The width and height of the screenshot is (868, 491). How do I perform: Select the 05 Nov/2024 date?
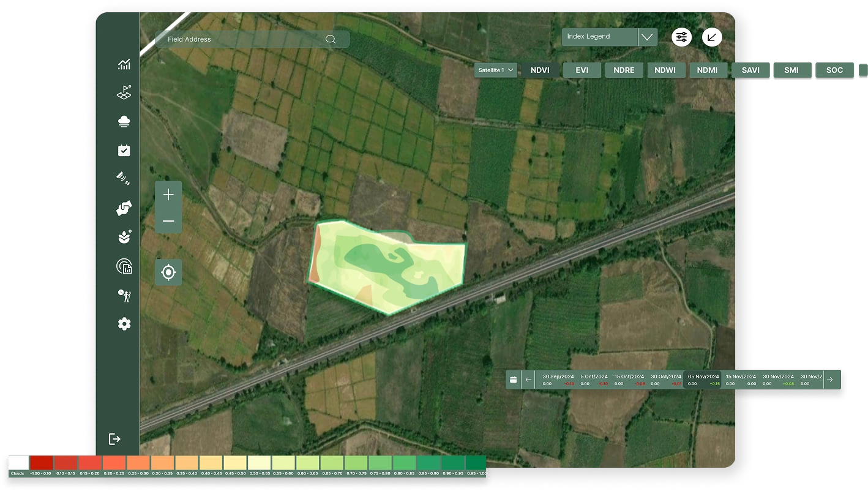703,380
